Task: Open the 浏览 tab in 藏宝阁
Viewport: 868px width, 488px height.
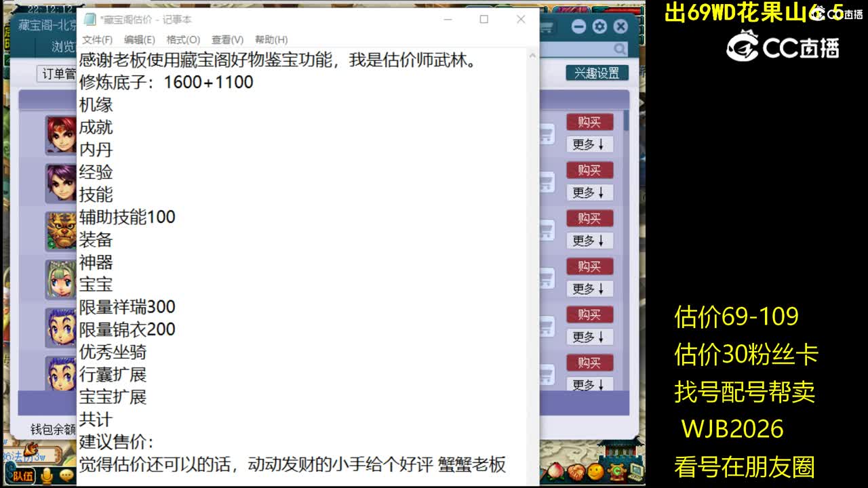Action: (63, 46)
